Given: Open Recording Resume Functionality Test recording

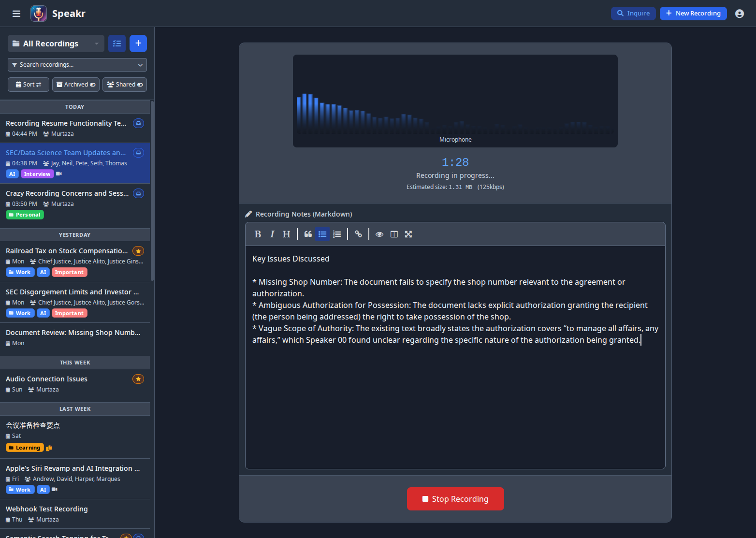Looking at the screenshot, I should (75, 128).
